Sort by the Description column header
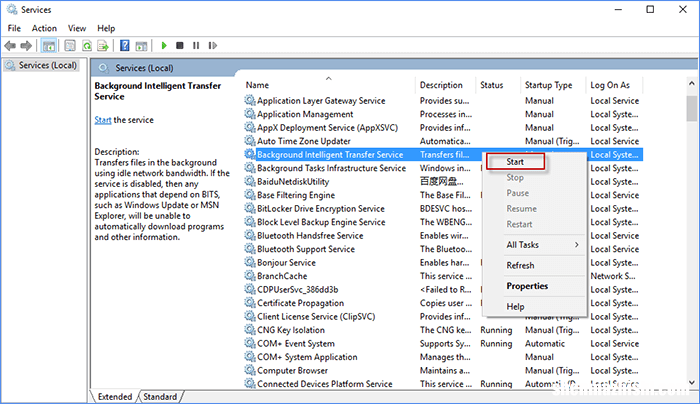The image size is (700, 404). click(445, 85)
